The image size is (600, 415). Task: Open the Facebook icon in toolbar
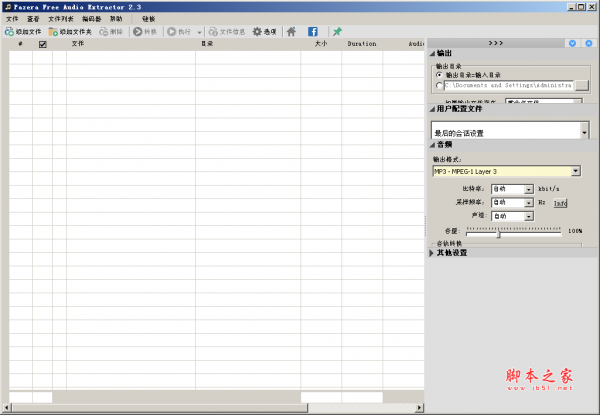point(313,32)
